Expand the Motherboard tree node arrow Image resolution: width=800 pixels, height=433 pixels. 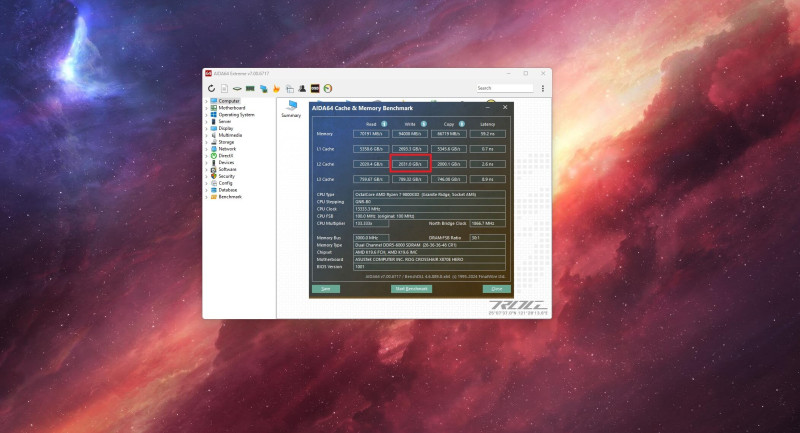click(x=207, y=108)
